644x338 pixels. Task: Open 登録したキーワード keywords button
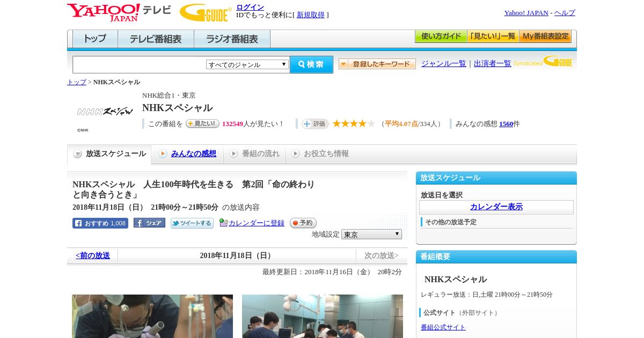click(377, 64)
